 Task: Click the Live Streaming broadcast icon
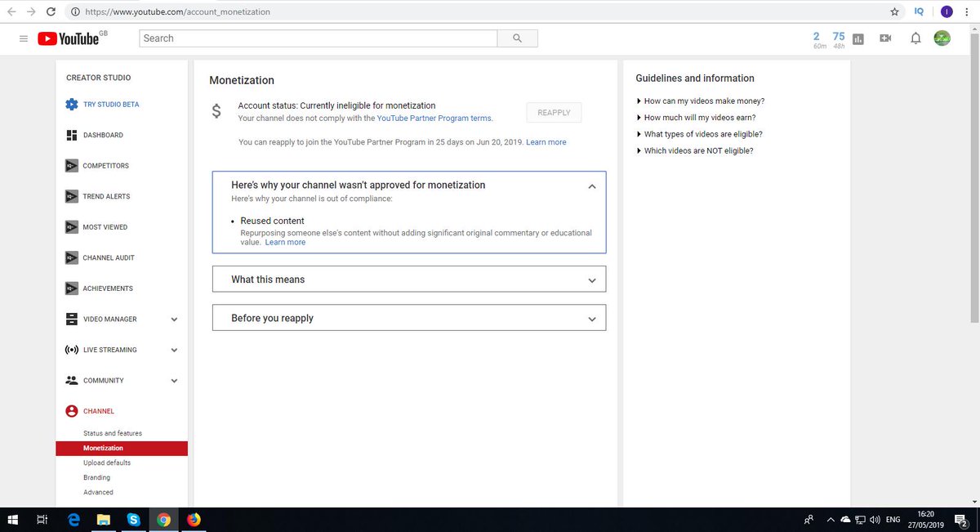click(x=72, y=350)
